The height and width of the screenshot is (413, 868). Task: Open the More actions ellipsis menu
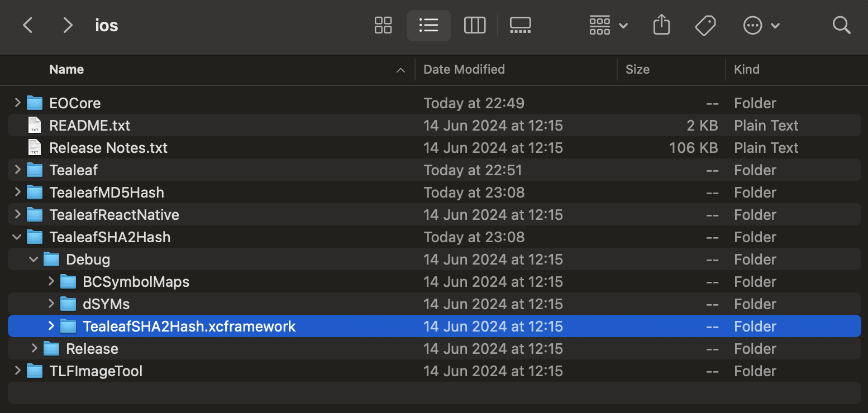(761, 25)
